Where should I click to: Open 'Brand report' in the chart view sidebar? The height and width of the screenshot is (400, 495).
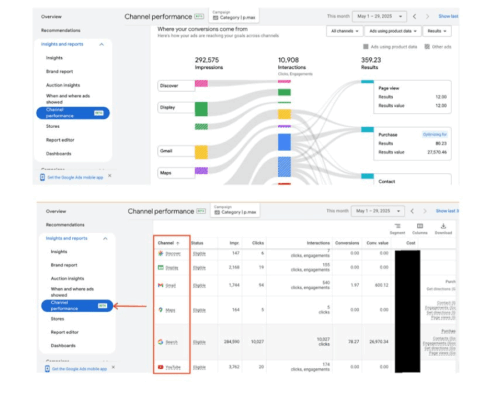tap(59, 71)
